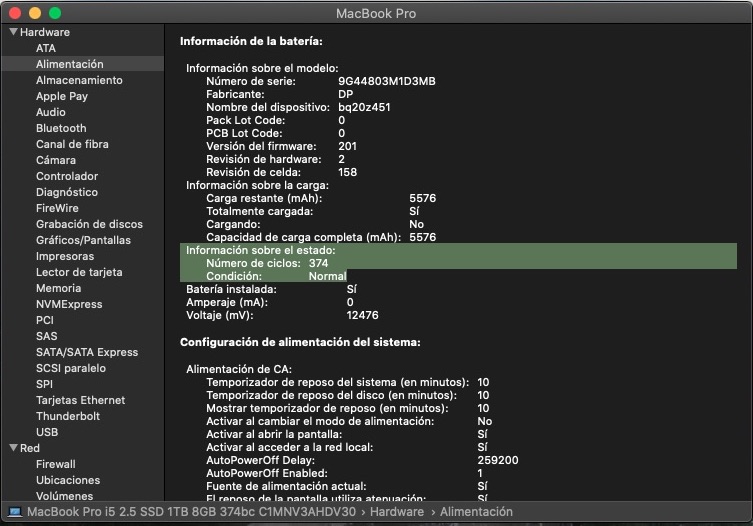Image resolution: width=753 pixels, height=526 pixels.
Task: Select the battery serial number value
Action: tap(386, 80)
